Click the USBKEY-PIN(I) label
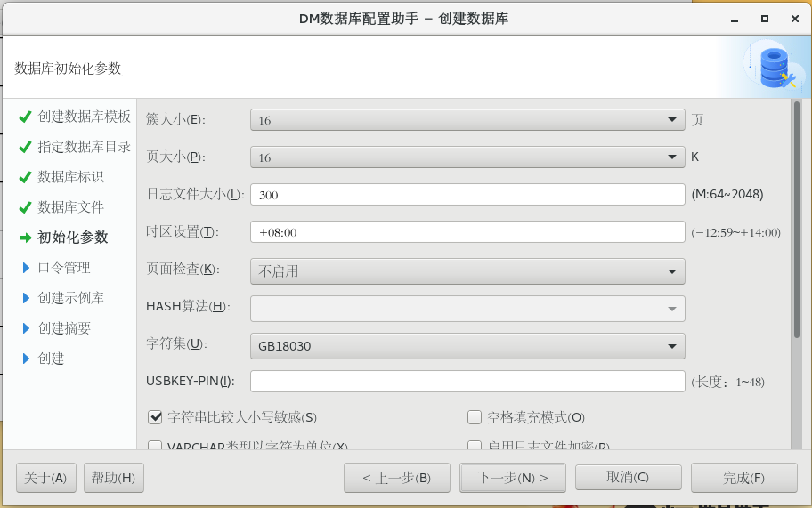The width and height of the screenshot is (812, 508). click(191, 382)
